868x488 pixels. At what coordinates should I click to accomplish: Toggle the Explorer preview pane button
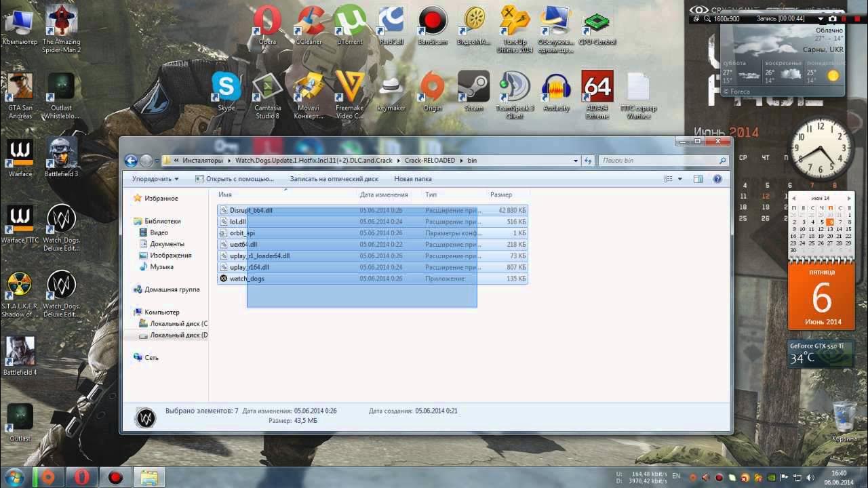(x=698, y=179)
